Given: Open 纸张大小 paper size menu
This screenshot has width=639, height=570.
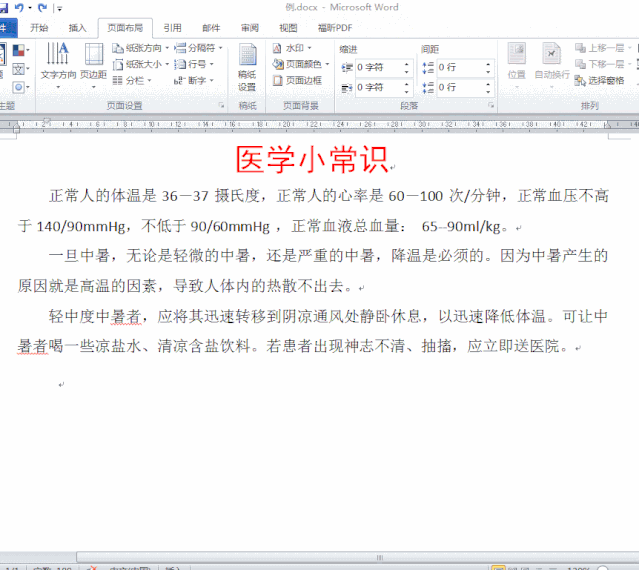Looking at the screenshot, I should click(x=141, y=64).
